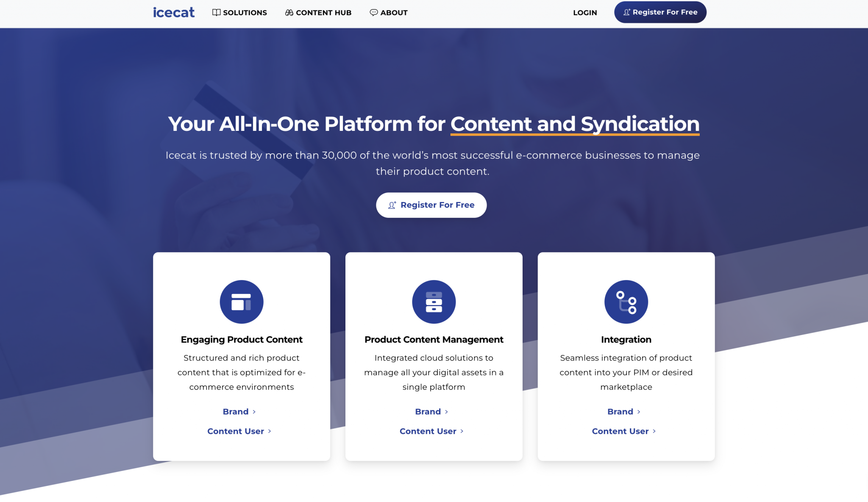Click the Engaging Product Content heading
The image size is (868, 502).
coord(242,340)
